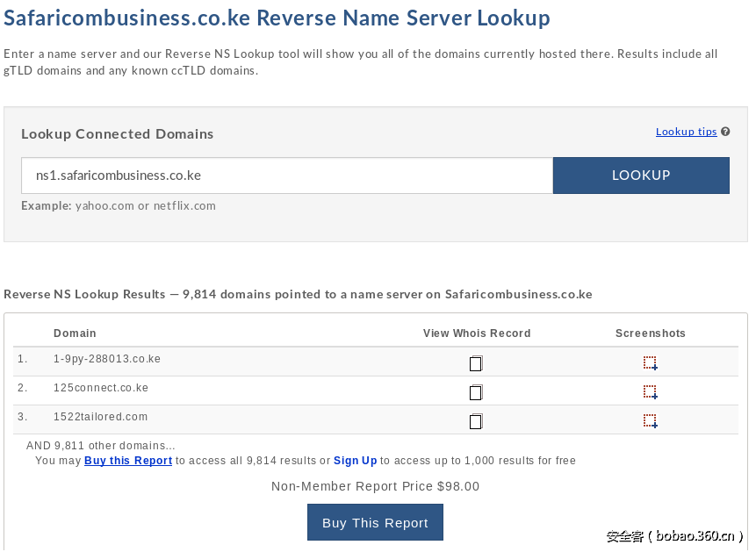View screenshot icon for 1-9py-288013.co.ke
The width and height of the screenshot is (756, 552).
tap(651, 363)
